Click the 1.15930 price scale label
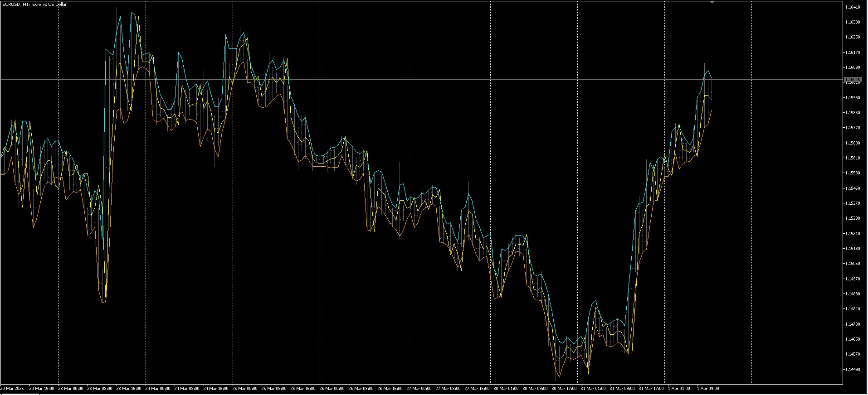Viewport: 868px width, 395px height. [853, 97]
